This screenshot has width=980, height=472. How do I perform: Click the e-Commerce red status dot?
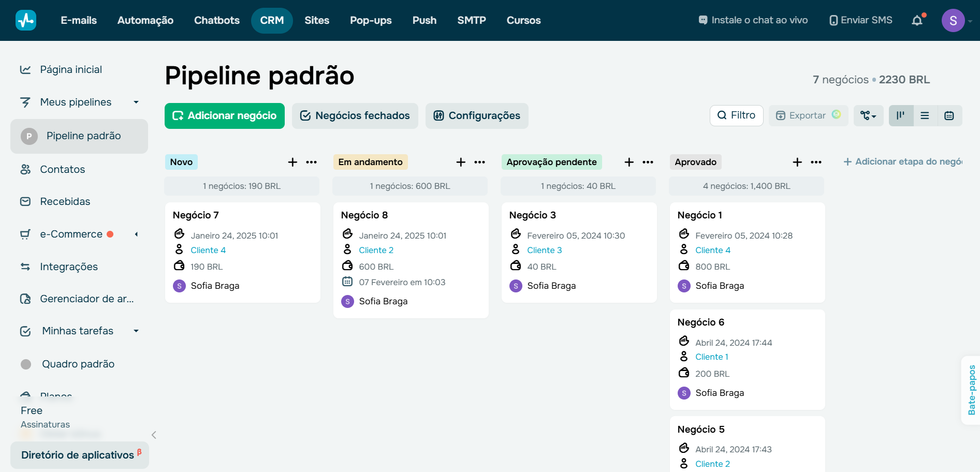pyautogui.click(x=110, y=234)
